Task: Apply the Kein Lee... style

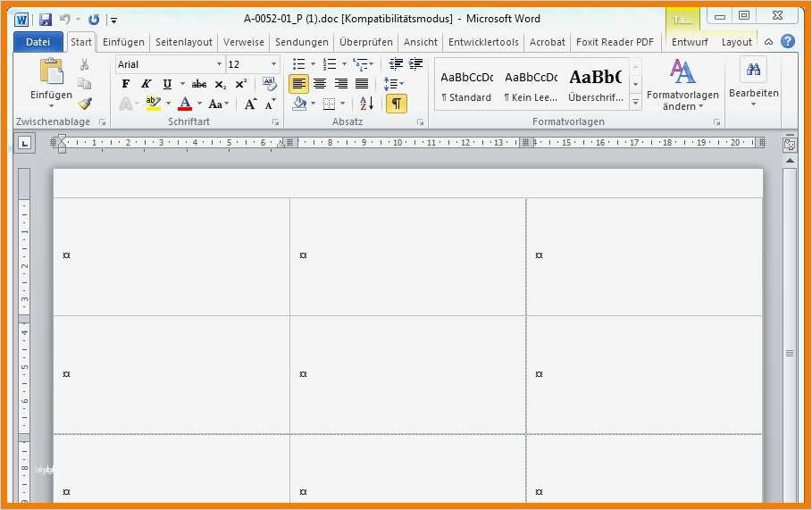Action: pos(531,86)
